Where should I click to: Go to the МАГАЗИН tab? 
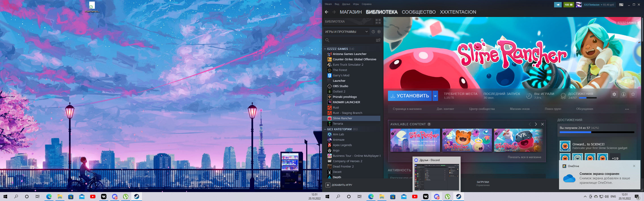pos(351,12)
